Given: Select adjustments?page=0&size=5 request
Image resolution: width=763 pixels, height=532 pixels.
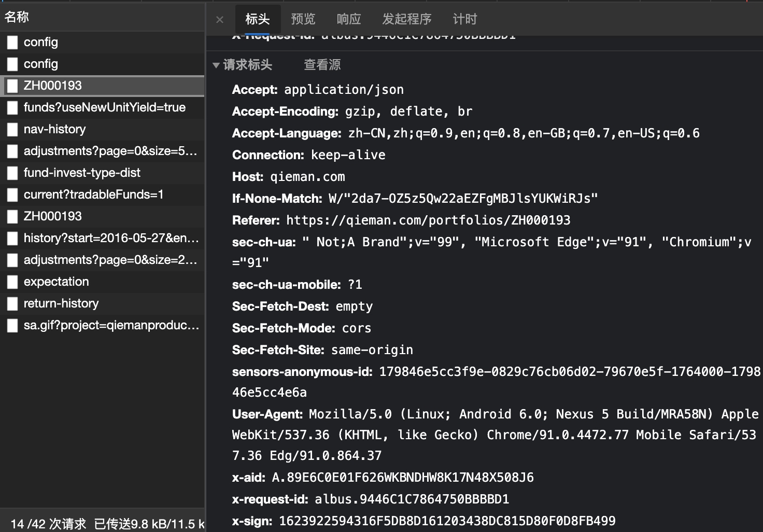Looking at the screenshot, I should pos(102,151).
